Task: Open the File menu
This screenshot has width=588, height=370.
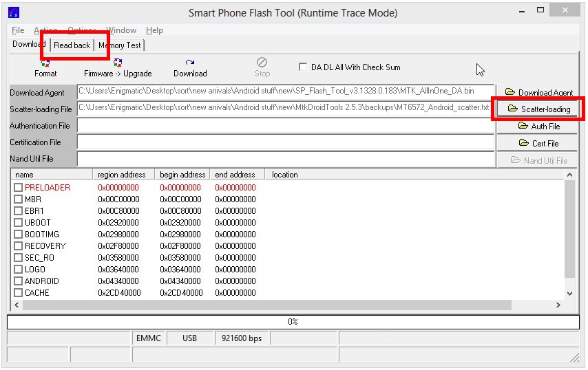Action: [18, 30]
